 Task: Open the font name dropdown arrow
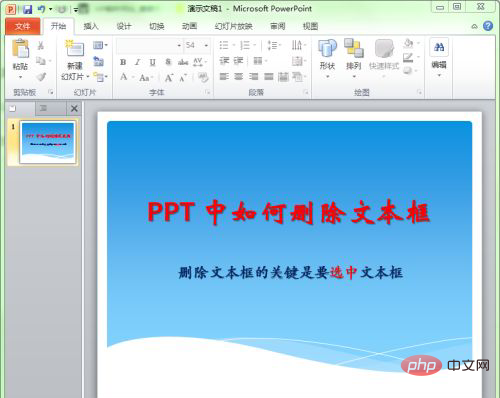click(x=179, y=45)
